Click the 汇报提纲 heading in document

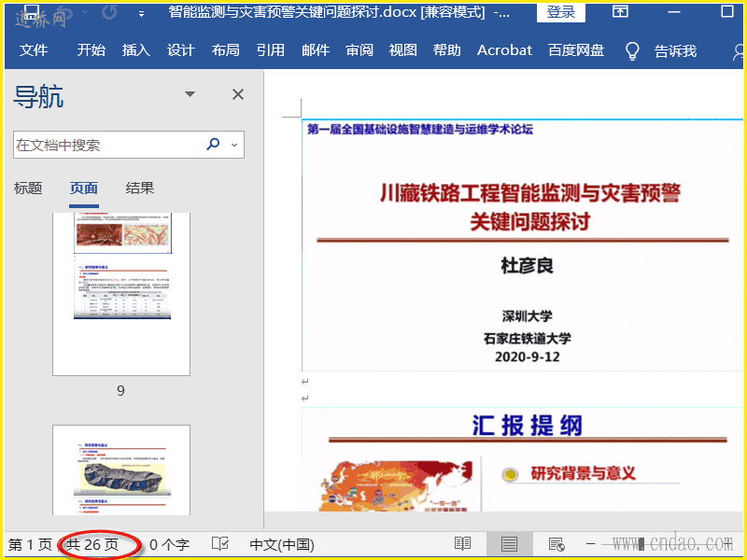(528, 426)
